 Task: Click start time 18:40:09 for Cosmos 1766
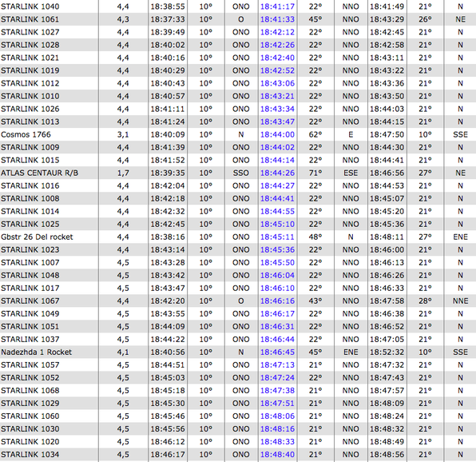[168, 134]
